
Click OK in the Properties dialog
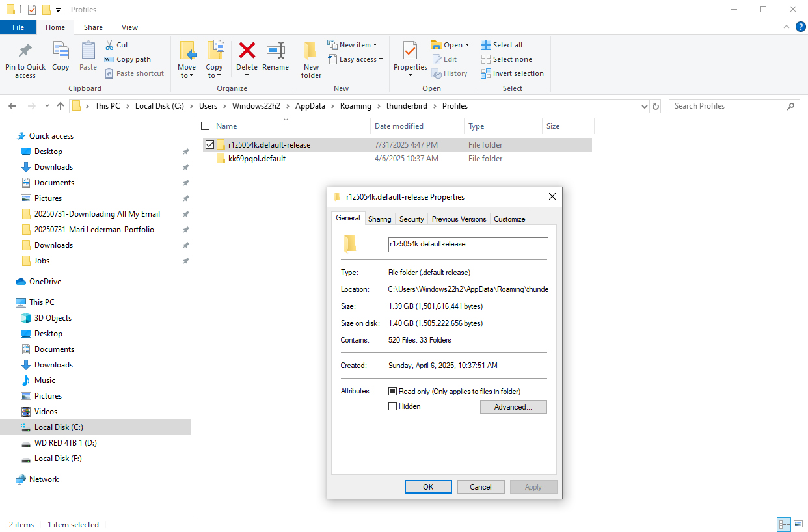tap(428, 487)
